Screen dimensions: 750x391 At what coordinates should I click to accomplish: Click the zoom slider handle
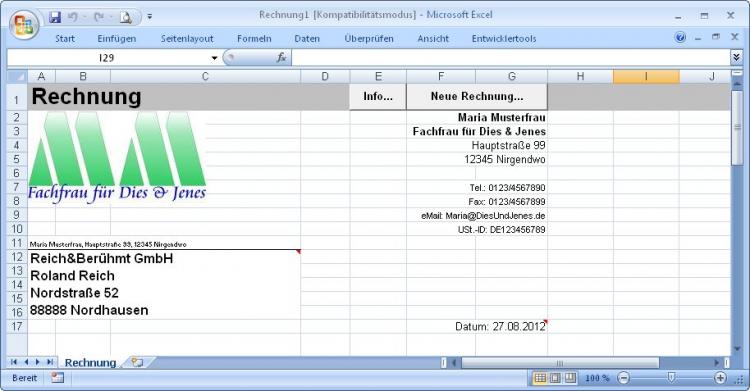pyautogui.click(x=671, y=378)
